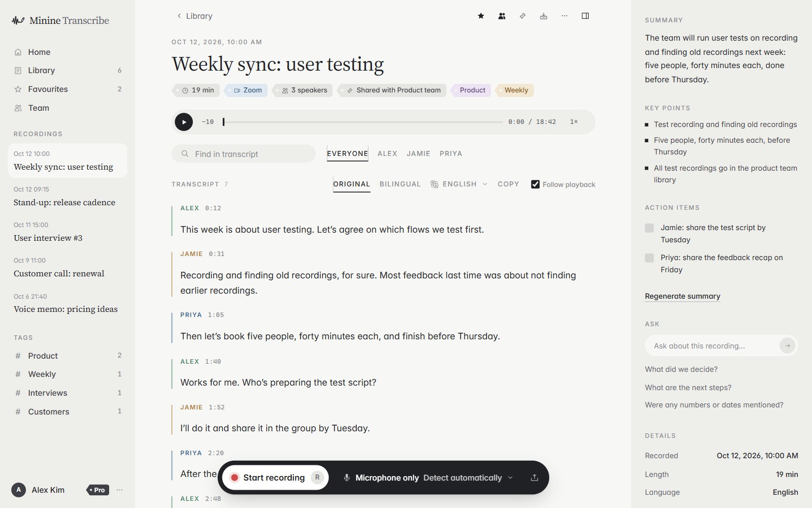Screen dimensions: 812x508
Task: Open the three-dot more options menu in header
Action: tap(564, 16)
